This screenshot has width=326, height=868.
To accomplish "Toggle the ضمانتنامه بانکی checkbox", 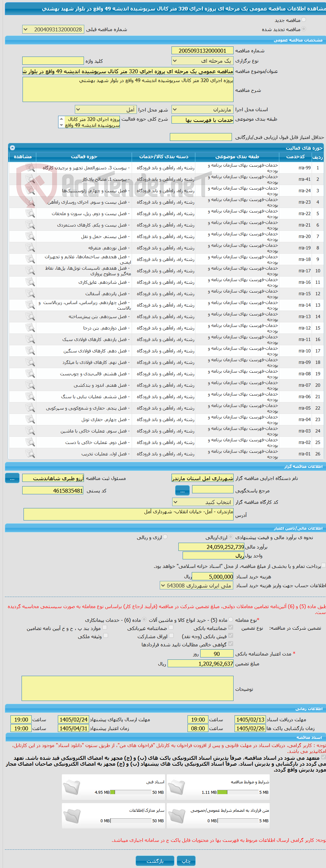I will click(231, 628).
